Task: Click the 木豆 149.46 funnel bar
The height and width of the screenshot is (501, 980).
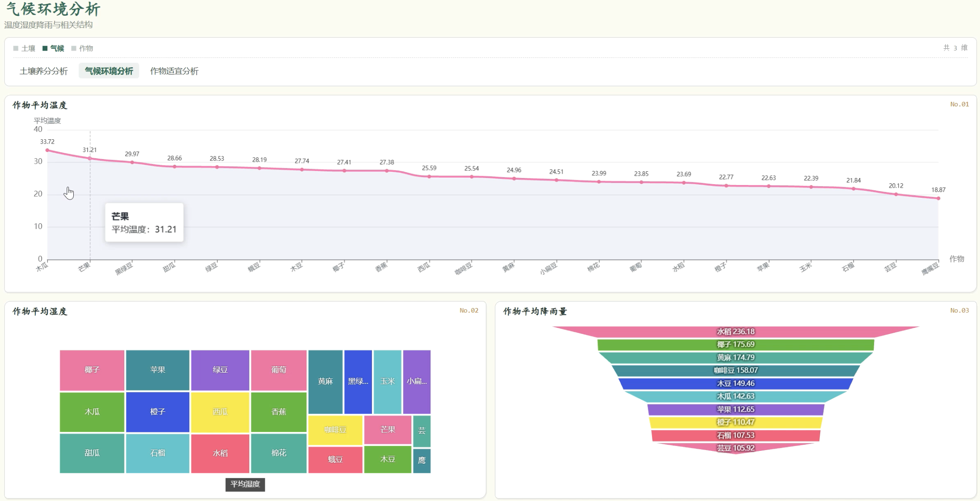Action: (735, 384)
